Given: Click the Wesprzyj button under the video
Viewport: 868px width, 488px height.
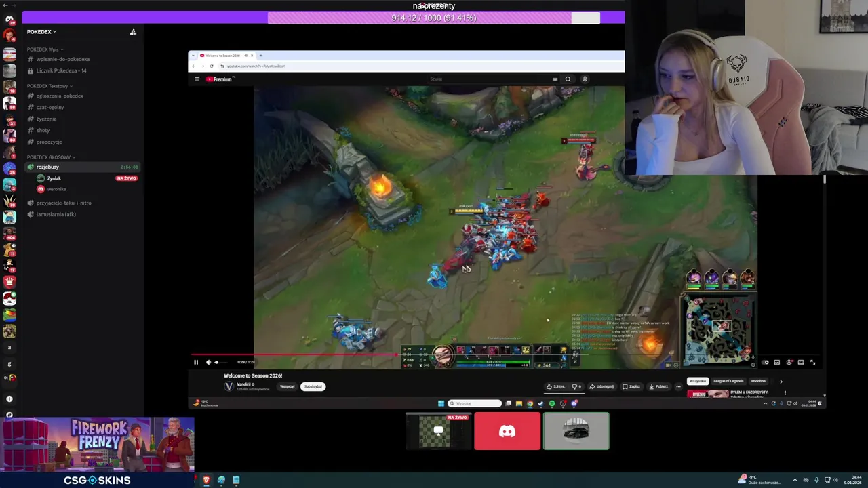Looking at the screenshot, I should 287,386.
